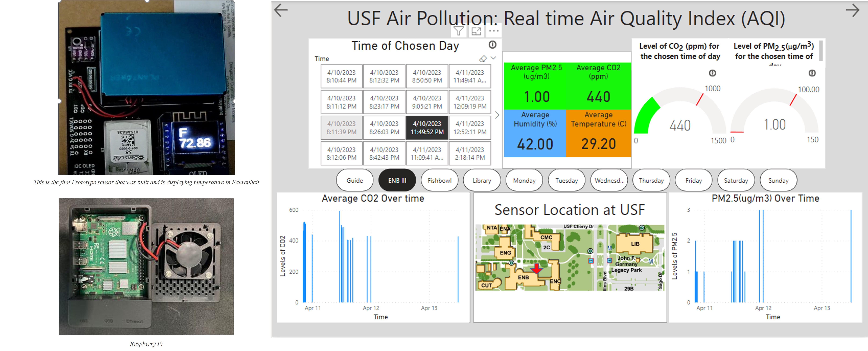Open the Guide button
868x351 pixels.
[x=354, y=180]
